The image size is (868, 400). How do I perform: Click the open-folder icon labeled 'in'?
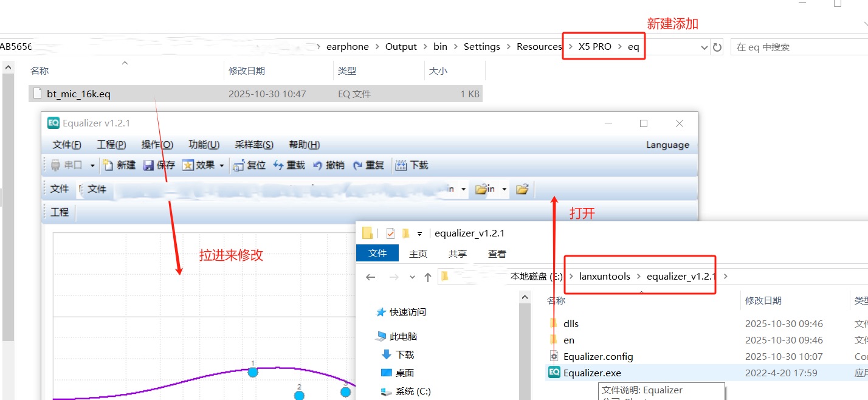point(481,189)
